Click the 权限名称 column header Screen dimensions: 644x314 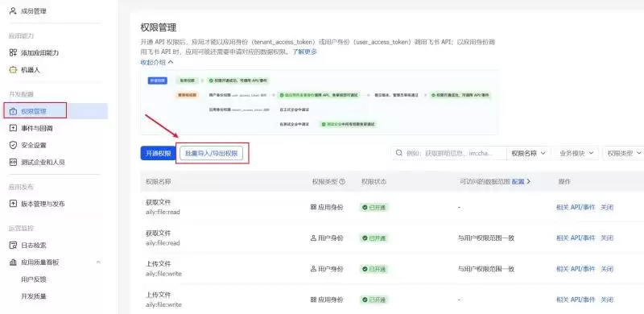158,181
